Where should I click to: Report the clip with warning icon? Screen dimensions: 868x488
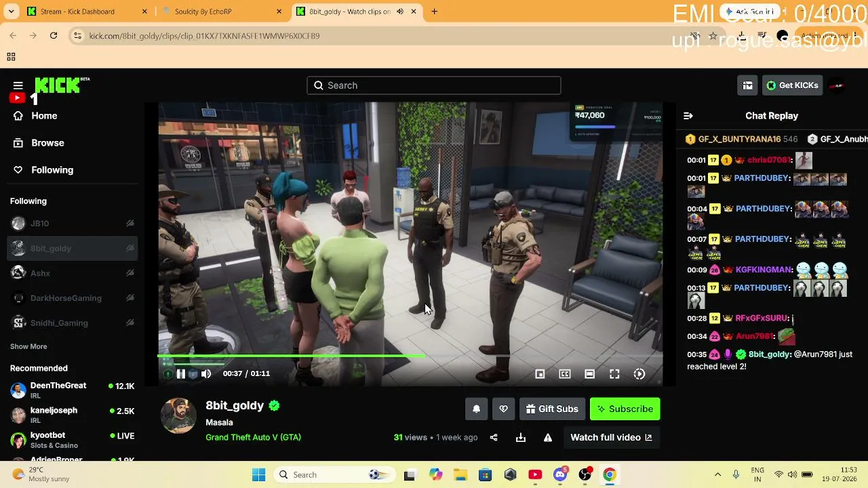click(x=548, y=438)
